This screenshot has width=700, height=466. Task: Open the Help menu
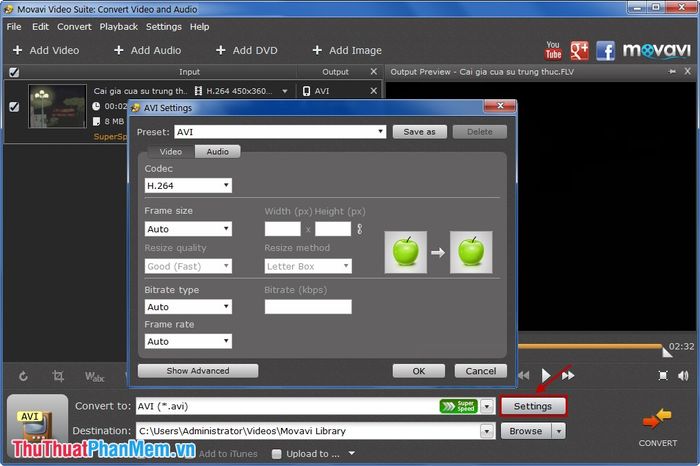coord(200,27)
